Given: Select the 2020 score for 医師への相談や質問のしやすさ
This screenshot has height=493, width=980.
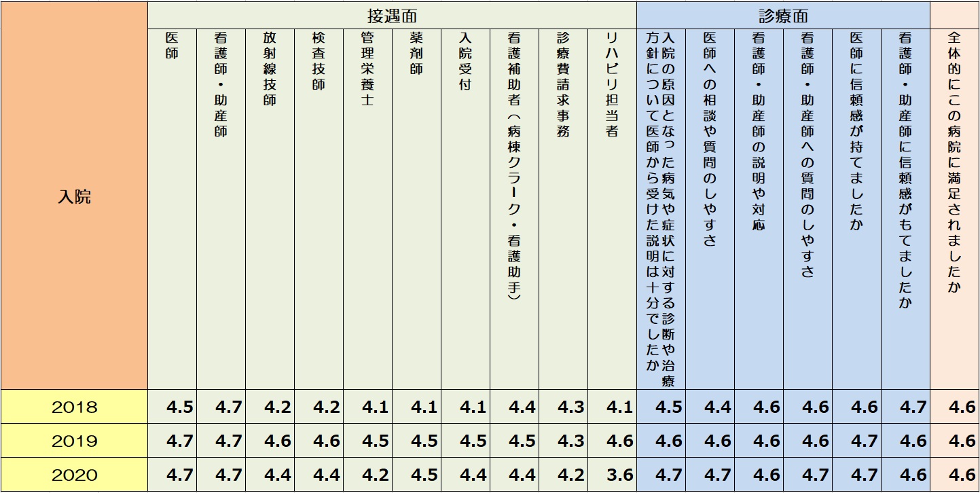Looking at the screenshot, I should coord(710,475).
